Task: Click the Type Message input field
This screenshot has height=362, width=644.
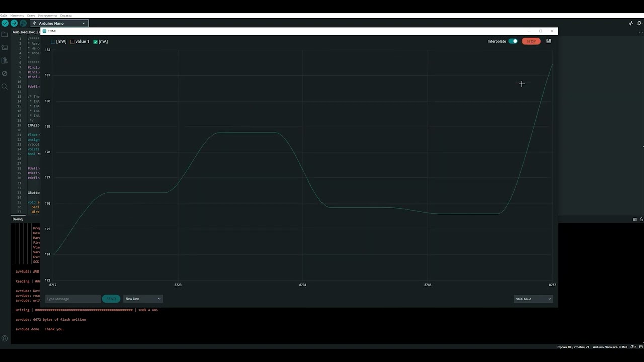Action: (73, 299)
